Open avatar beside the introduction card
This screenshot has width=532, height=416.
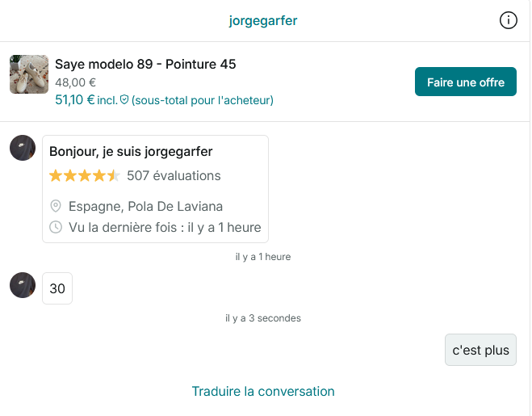23,148
